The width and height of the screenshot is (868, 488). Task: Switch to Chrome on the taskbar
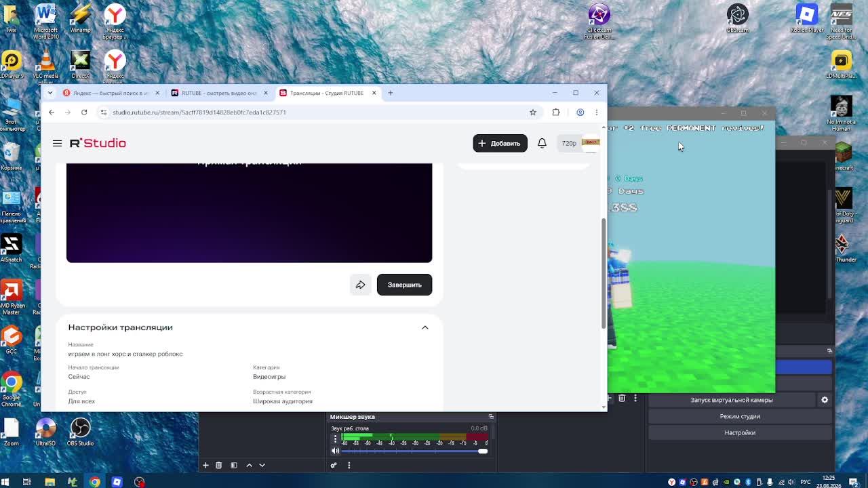95,482
